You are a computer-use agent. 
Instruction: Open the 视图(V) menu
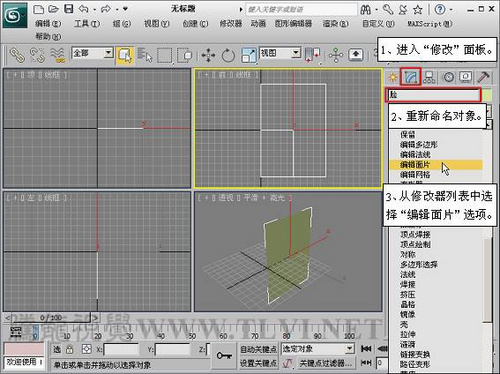pos(157,24)
